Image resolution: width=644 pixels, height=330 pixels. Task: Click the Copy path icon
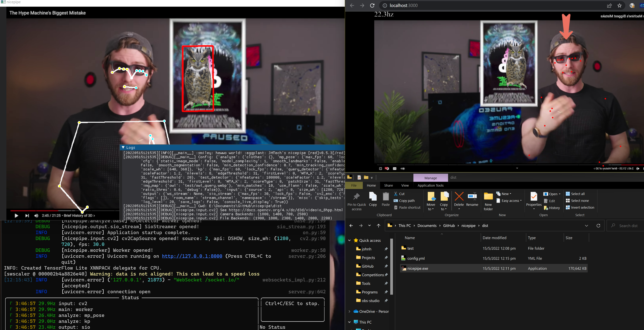click(x=396, y=201)
